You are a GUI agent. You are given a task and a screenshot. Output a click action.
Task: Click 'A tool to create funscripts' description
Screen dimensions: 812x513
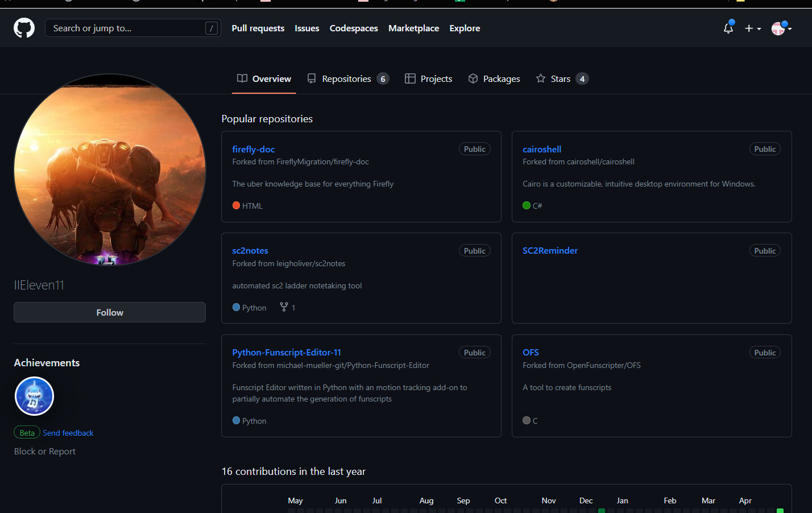[567, 387]
